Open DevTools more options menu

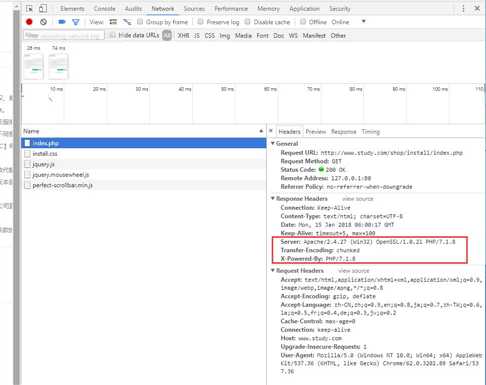point(463,9)
